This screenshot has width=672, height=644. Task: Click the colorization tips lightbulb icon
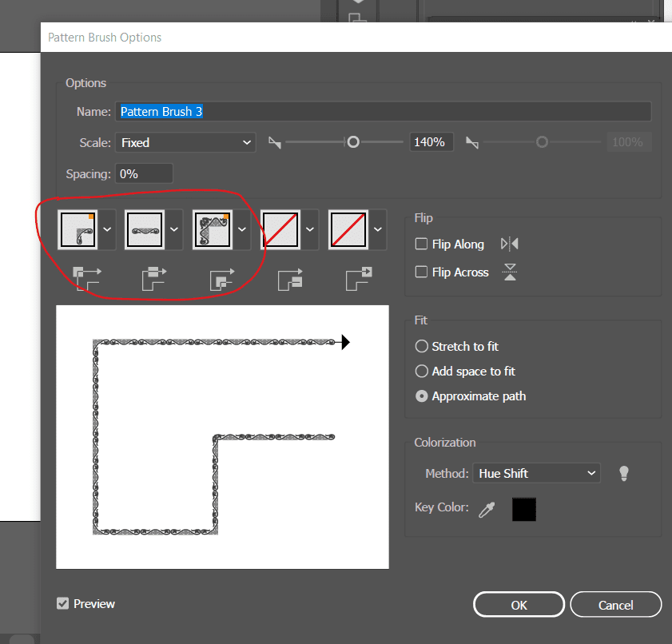point(624,474)
